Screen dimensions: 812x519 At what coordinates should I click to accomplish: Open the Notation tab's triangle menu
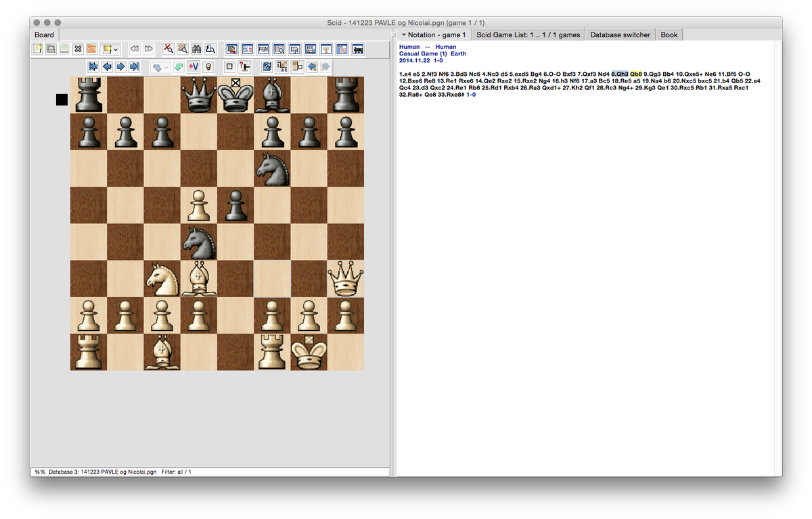pos(404,35)
